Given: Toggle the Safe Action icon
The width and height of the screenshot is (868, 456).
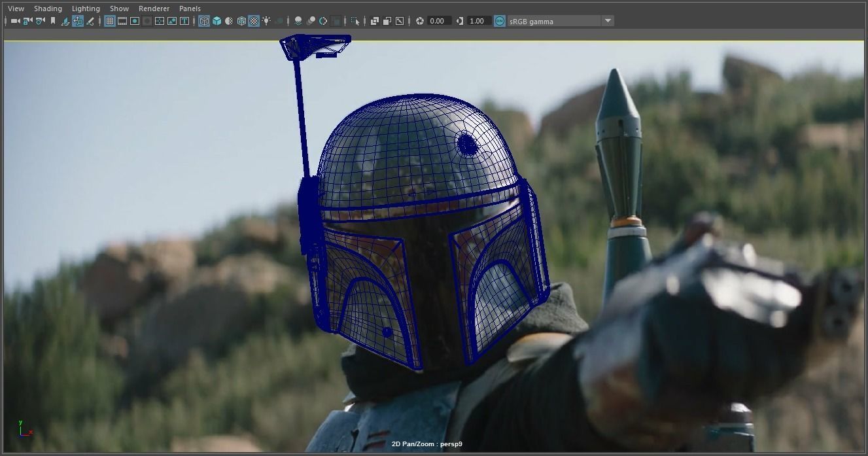Looking at the screenshot, I should coord(172,21).
